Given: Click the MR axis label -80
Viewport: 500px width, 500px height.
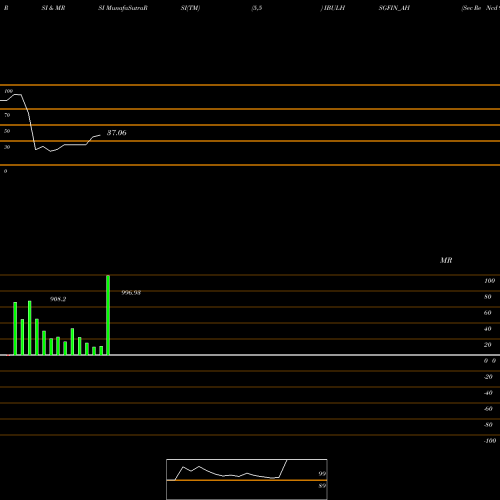Looking at the screenshot, I should click(x=488, y=425).
